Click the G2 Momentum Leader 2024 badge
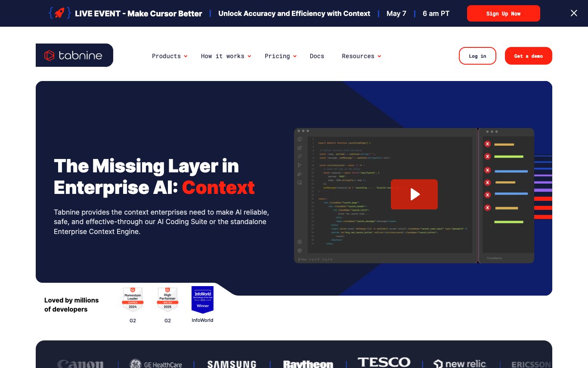This screenshot has width=588, height=368. [x=133, y=300]
